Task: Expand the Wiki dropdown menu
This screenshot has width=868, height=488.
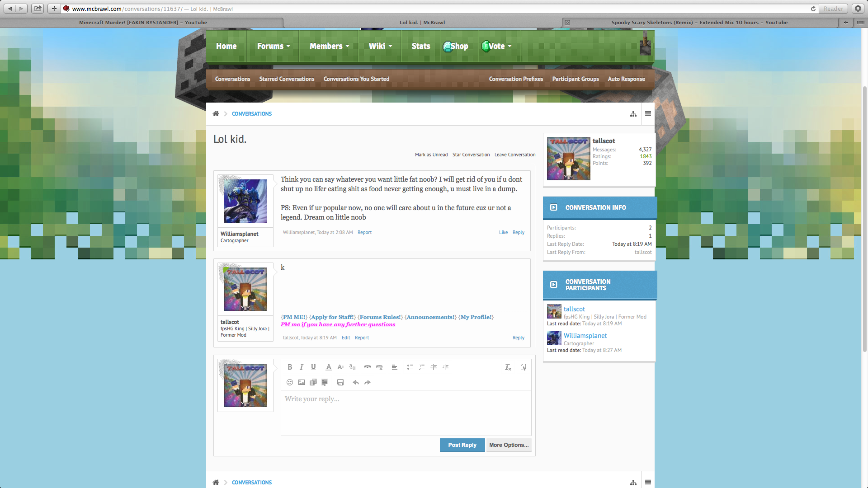Action: (380, 46)
